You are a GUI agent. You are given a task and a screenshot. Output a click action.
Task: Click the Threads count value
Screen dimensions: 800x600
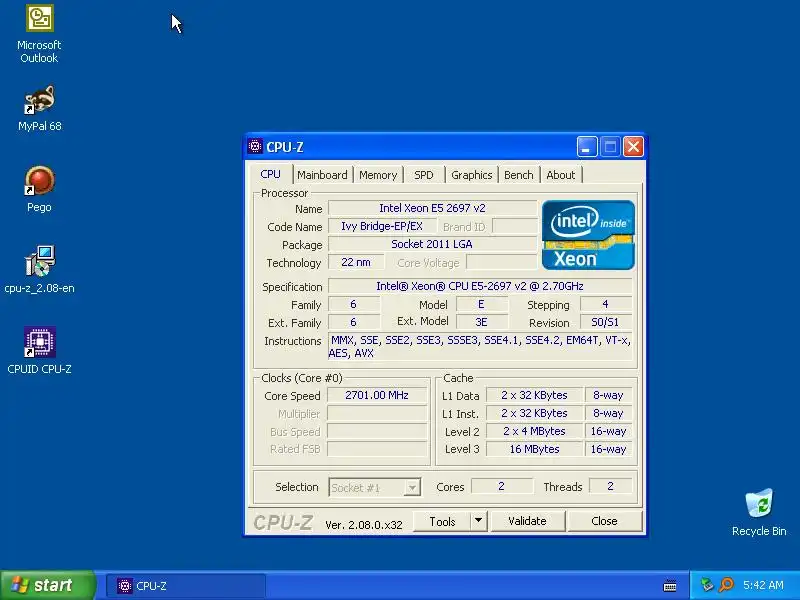610,486
